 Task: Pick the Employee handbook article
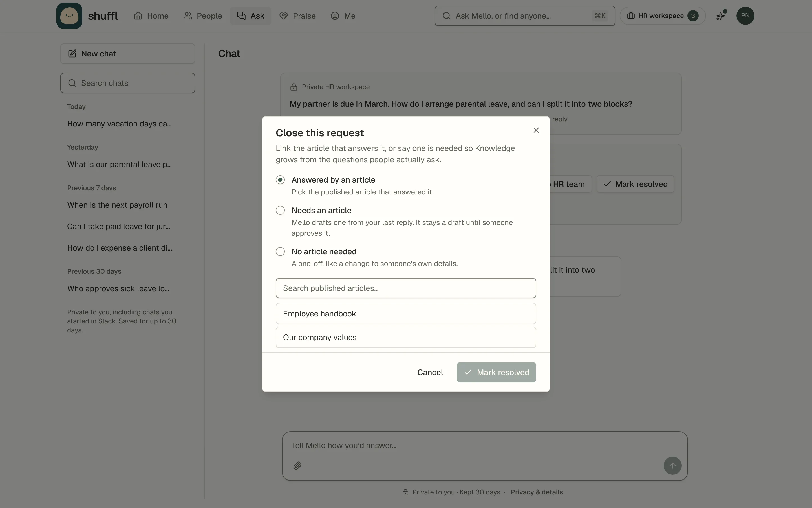(406, 314)
